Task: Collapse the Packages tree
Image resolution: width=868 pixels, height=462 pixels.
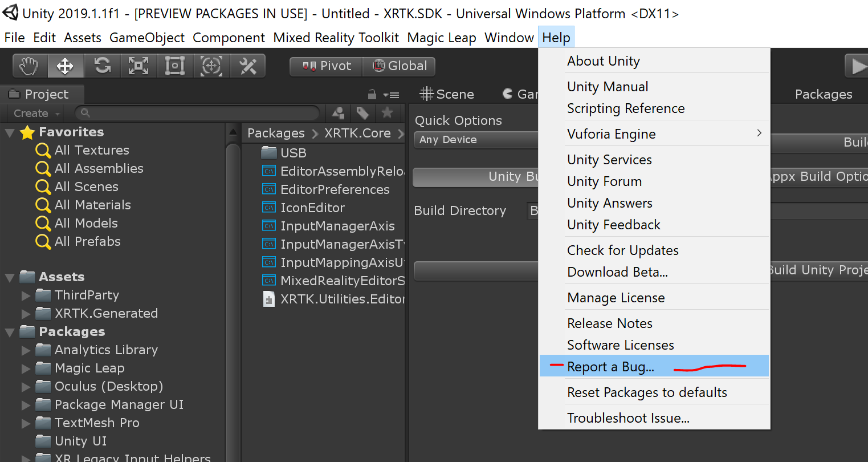Action: [10, 333]
